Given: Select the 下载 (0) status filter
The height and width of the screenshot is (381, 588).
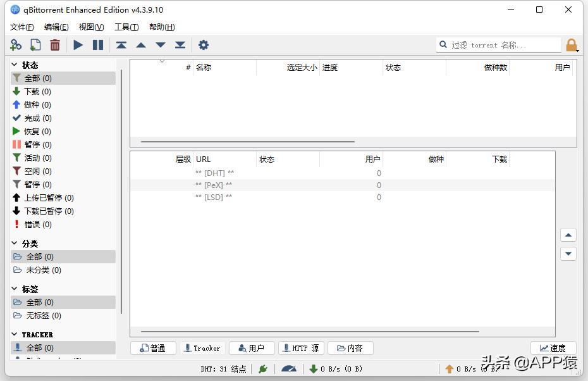Looking at the screenshot, I should [63, 92].
